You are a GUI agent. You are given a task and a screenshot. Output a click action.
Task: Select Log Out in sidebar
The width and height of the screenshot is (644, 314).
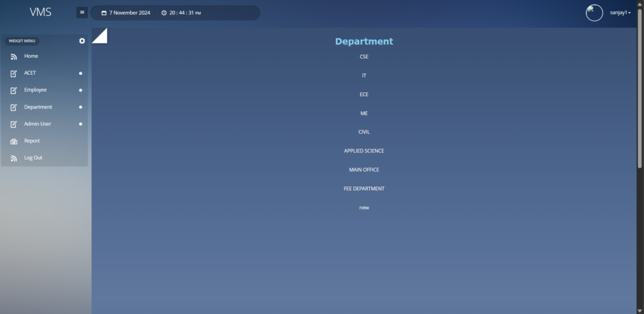click(x=33, y=158)
